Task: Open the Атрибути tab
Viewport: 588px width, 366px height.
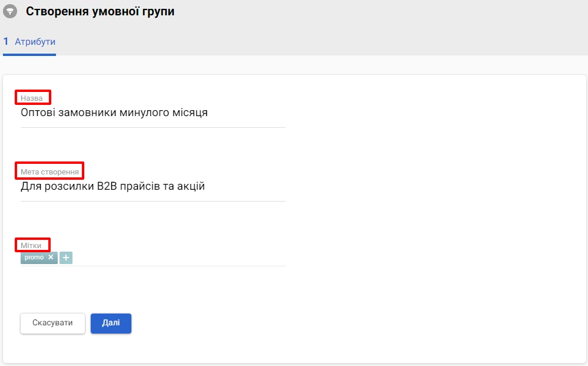Action: pos(29,42)
